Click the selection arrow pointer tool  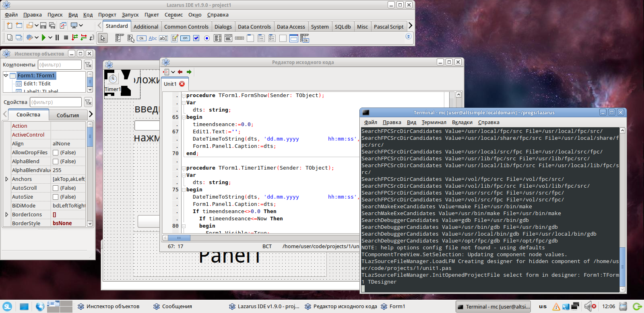(103, 38)
